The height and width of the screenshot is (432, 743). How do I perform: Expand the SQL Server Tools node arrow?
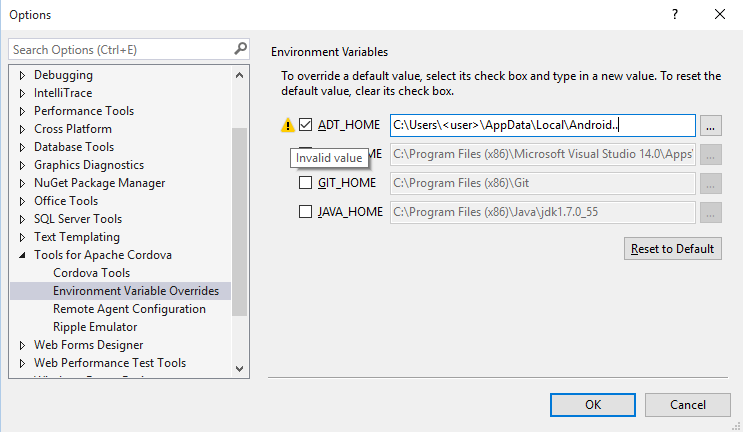tap(22, 219)
